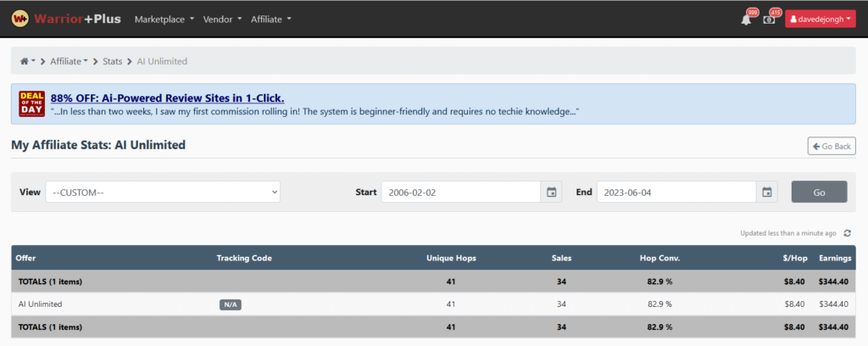868x346 pixels.
Task: Click the End date field 2023-06-04
Action: point(676,193)
